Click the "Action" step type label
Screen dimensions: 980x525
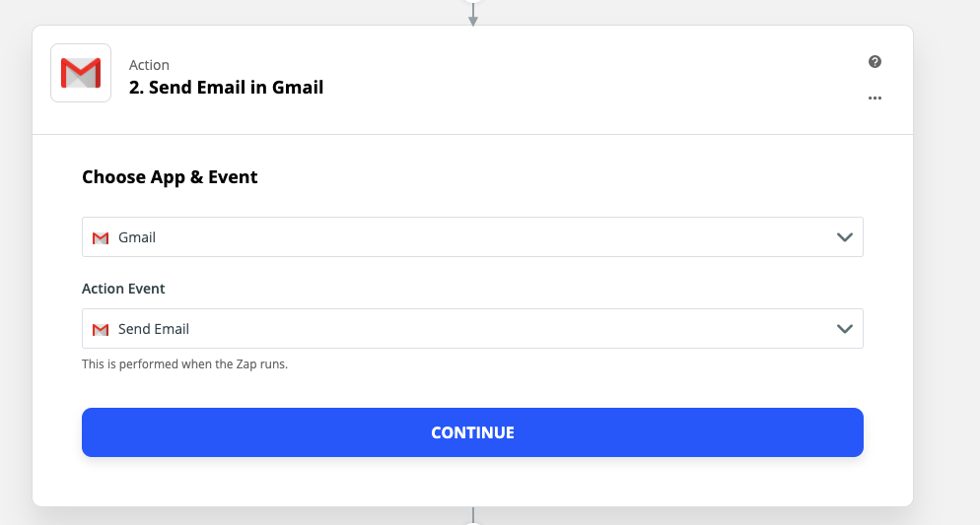tap(149, 65)
